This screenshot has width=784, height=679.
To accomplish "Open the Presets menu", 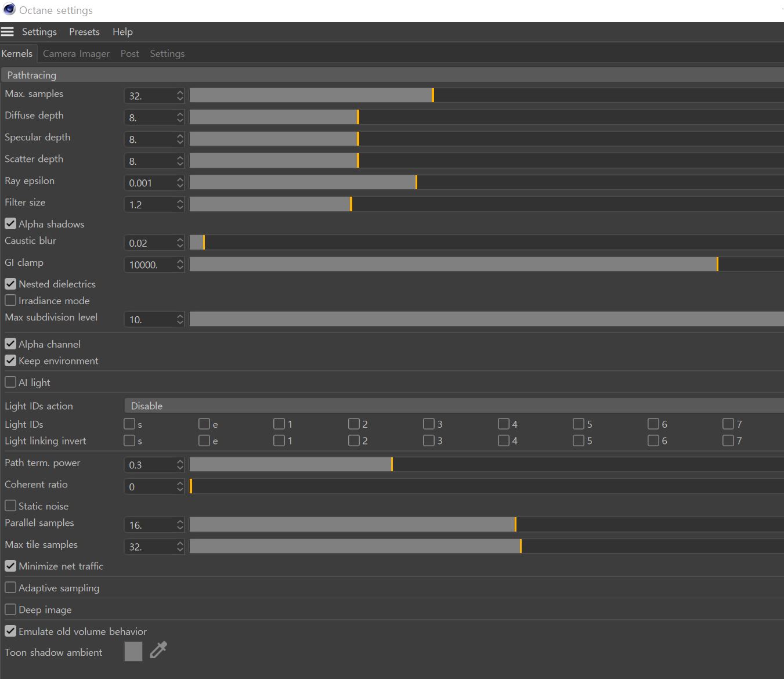I will [84, 32].
